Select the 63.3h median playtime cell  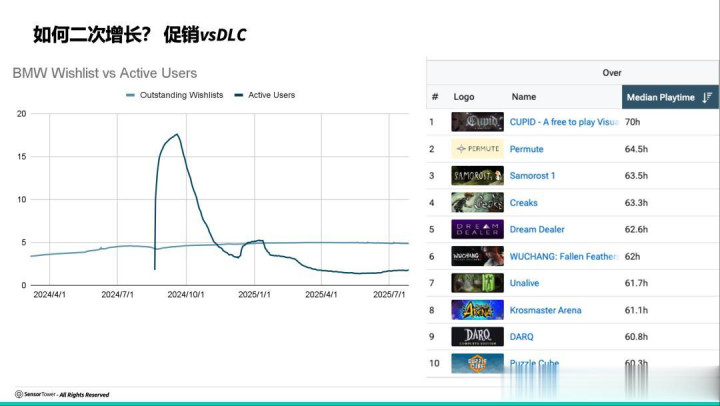(636, 203)
